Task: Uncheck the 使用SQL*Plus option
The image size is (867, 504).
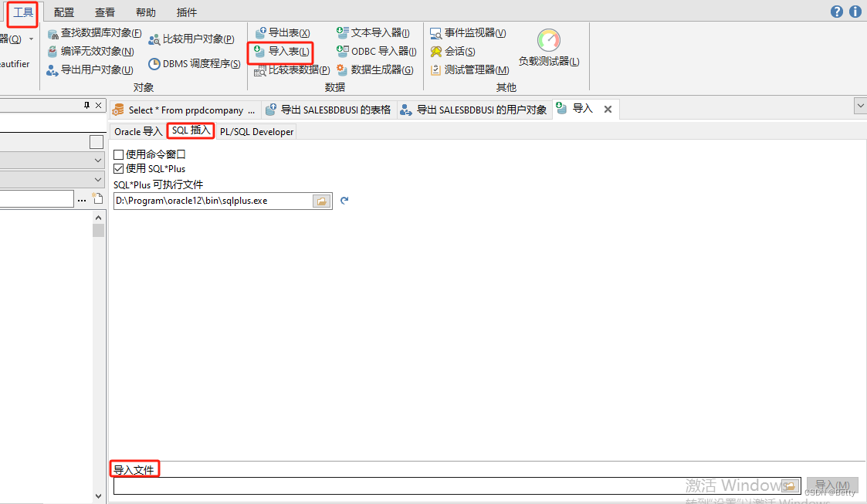Action: point(117,168)
